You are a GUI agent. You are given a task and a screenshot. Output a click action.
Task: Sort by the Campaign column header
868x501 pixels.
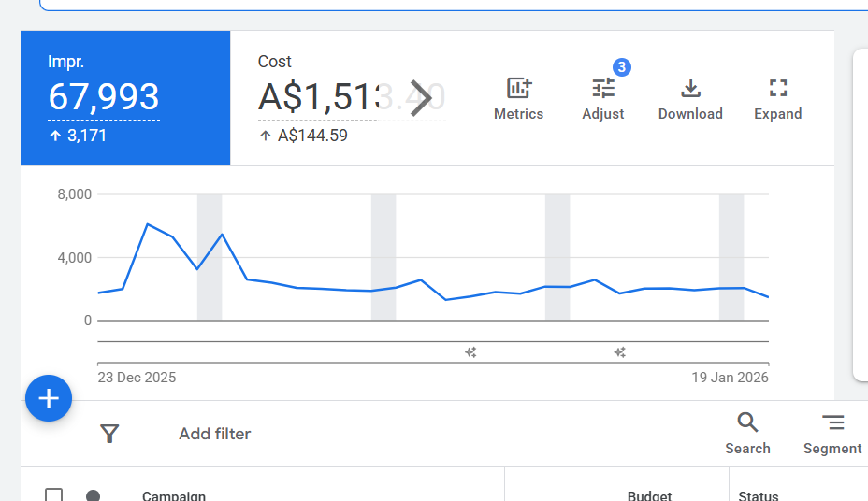(x=174, y=495)
